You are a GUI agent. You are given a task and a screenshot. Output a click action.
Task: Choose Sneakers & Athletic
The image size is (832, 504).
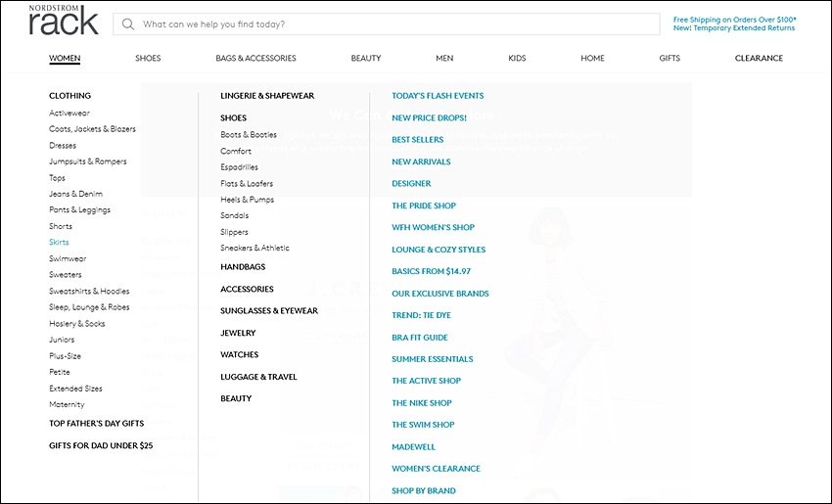coord(255,248)
